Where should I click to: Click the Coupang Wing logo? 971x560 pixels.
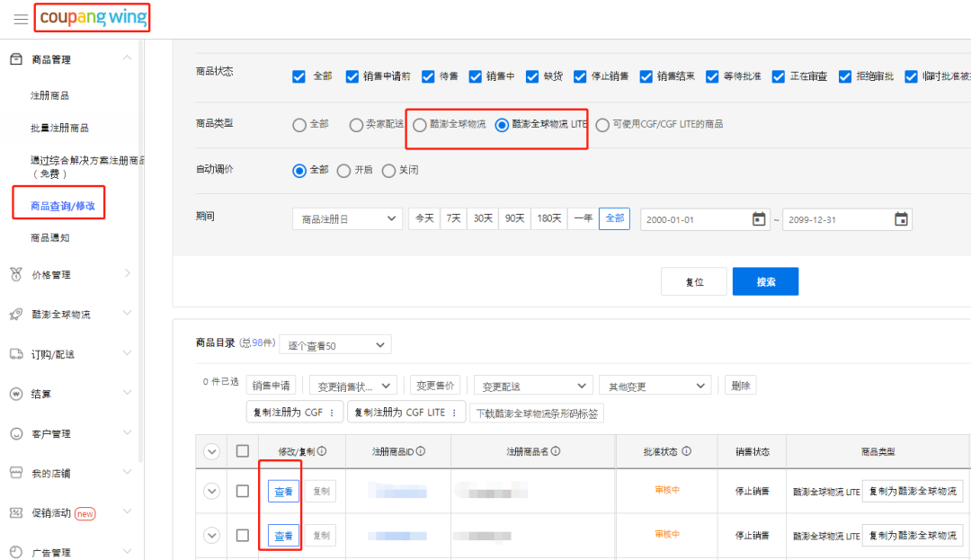click(94, 17)
